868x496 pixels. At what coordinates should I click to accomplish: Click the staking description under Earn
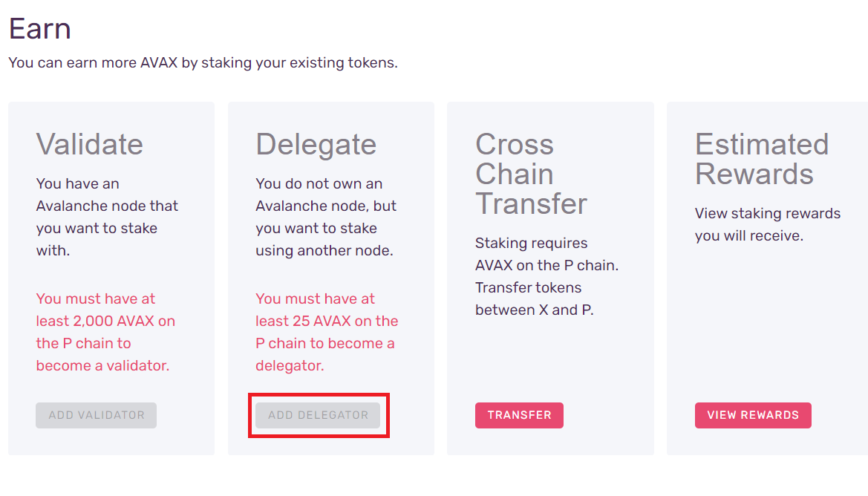pos(202,62)
